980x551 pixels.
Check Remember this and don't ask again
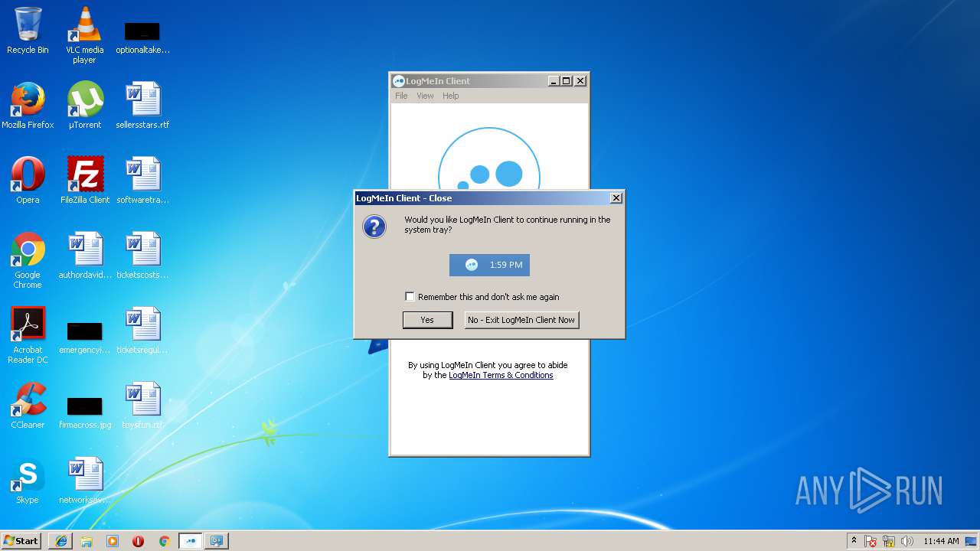click(410, 297)
